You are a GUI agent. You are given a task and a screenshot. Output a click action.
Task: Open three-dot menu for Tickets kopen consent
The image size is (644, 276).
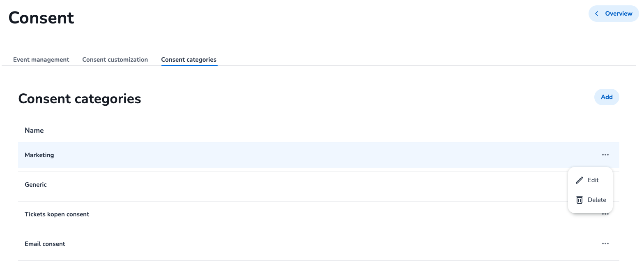605,214
